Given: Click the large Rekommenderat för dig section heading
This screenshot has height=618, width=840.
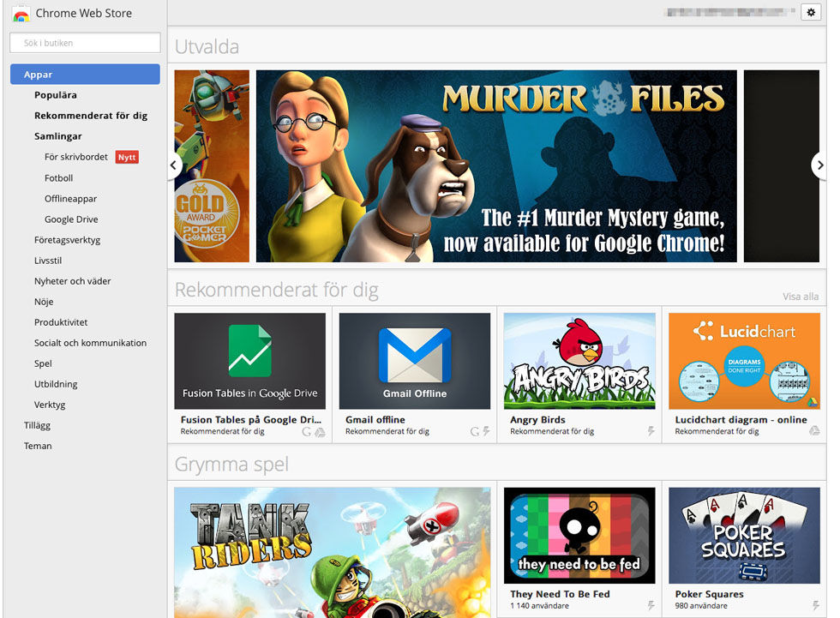Looking at the screenshot, I should tap(276, 290).
